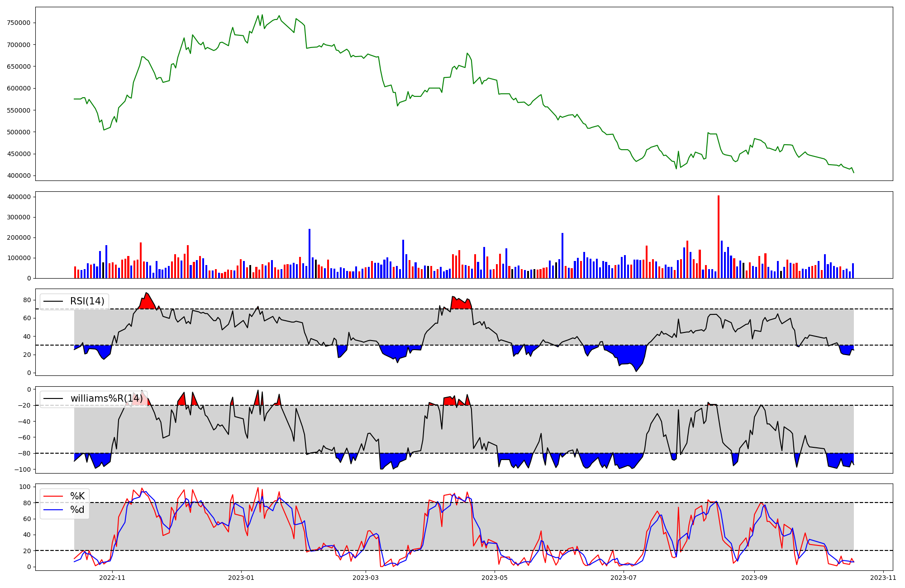Click the 750000 price axis tick label

pos(19,23)
